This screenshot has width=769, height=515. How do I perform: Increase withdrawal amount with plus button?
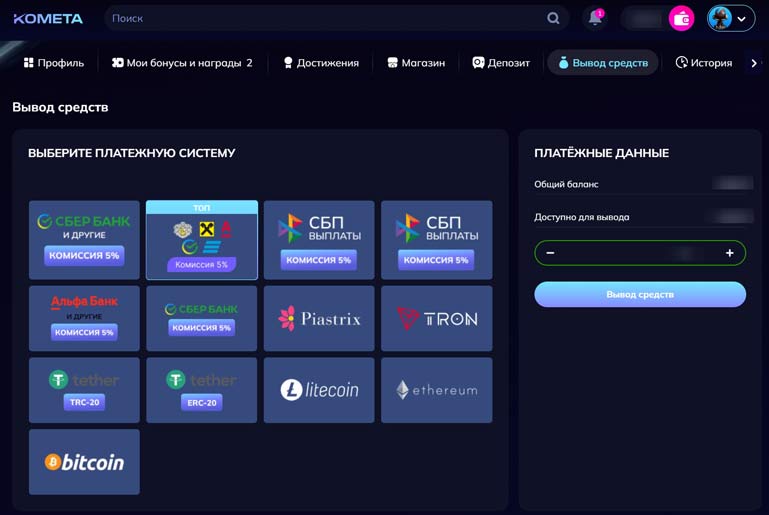tap(729, 253)
